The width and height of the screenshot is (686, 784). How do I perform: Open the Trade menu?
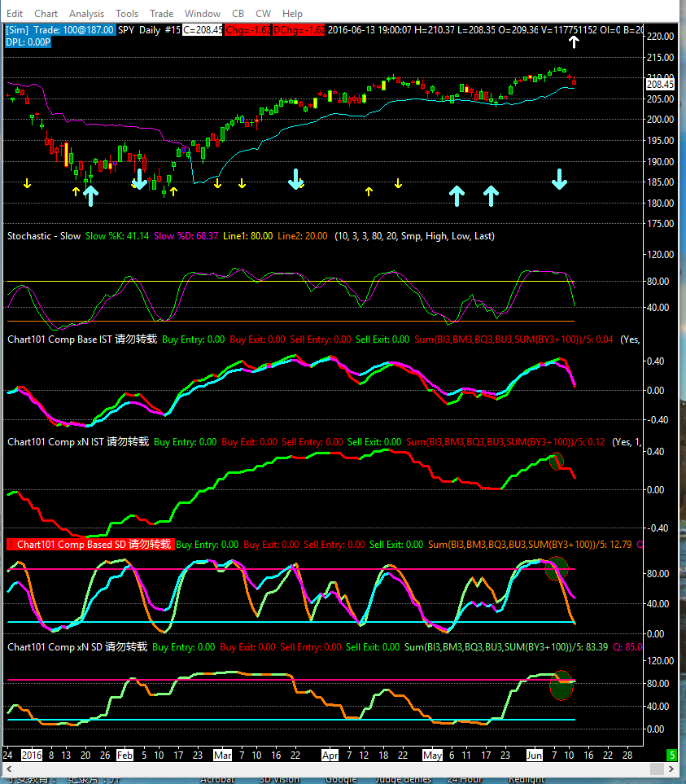click(161, 14)
